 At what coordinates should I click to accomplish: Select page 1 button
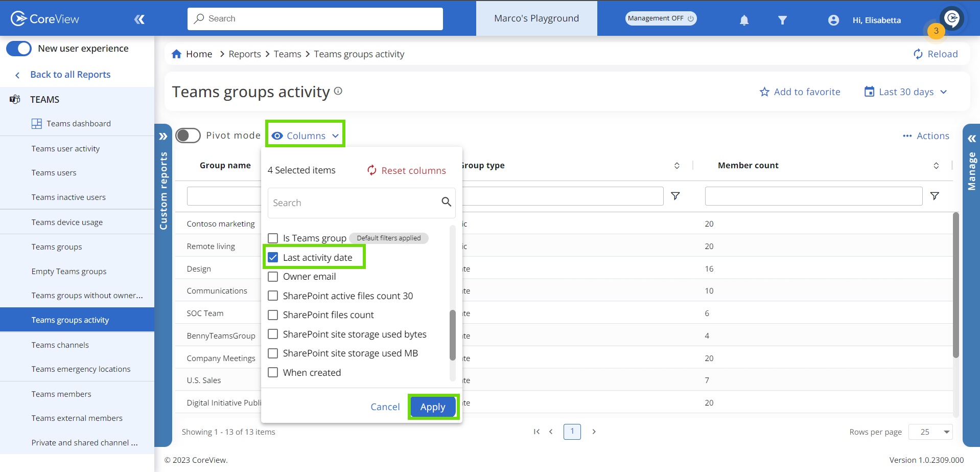(572, 432)
